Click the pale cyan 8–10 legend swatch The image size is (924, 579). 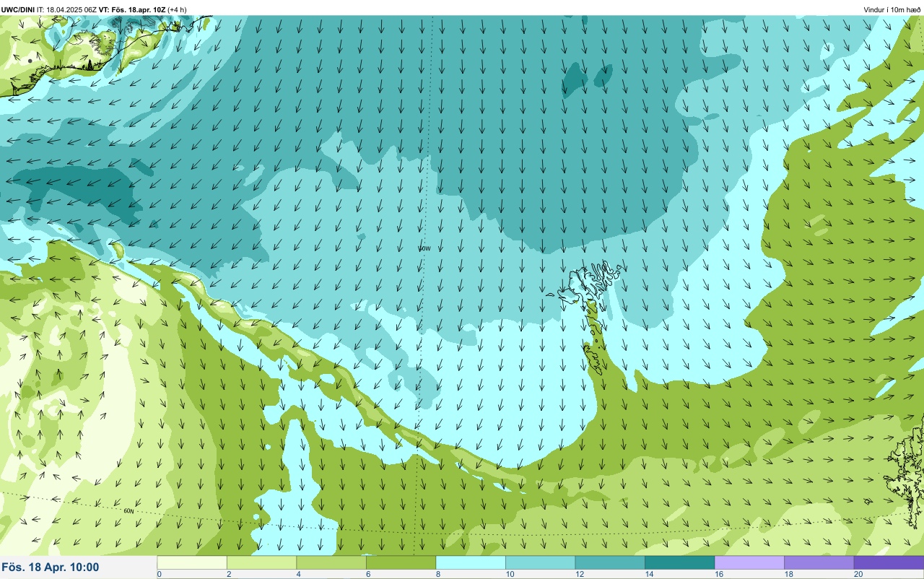[471, 562]
